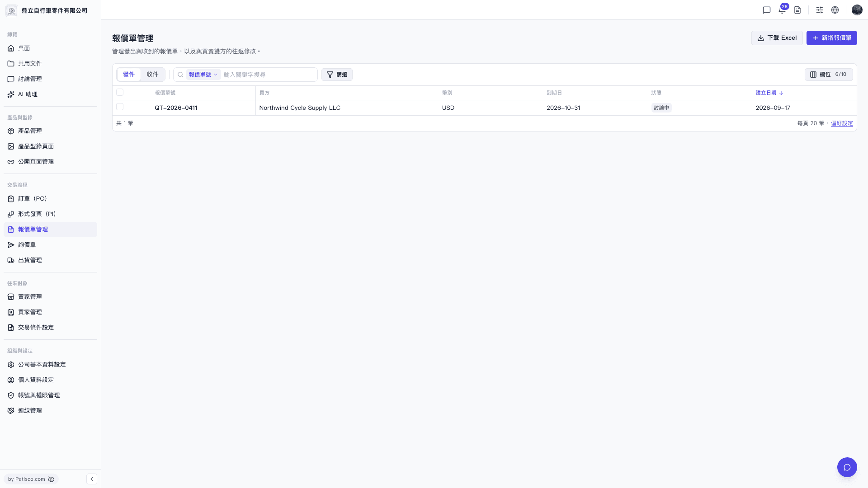868x488 pixels.
Task: Click the document icon in top bar
Action: [x=797, y=10]
